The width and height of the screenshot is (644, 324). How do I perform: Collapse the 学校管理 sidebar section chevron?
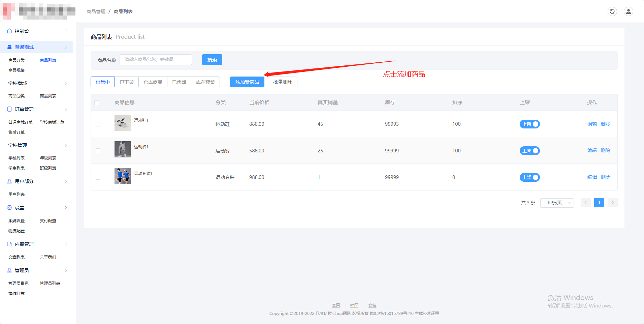tap(66, 145)
